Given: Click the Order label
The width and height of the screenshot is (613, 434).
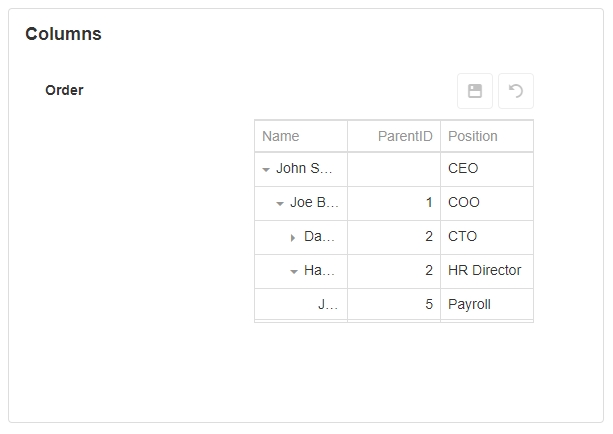Looking at the screenshot, I should [x=64, y=90].
